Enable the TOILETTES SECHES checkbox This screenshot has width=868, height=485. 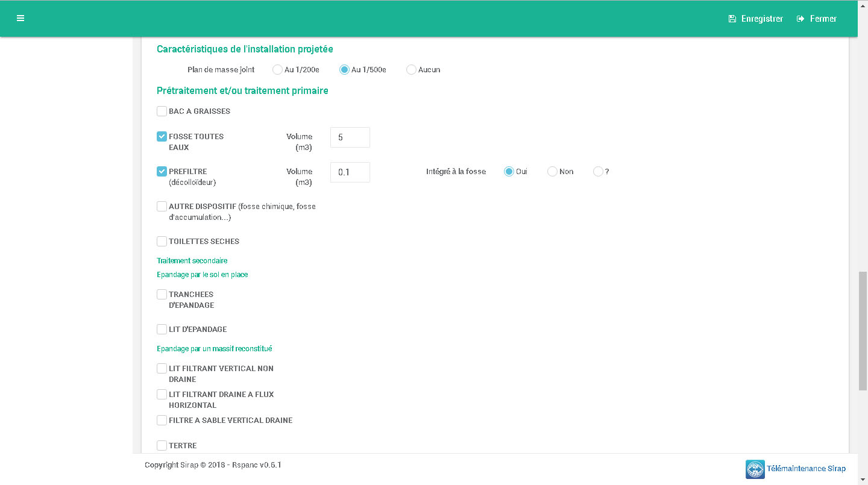[x=162, y=242]
